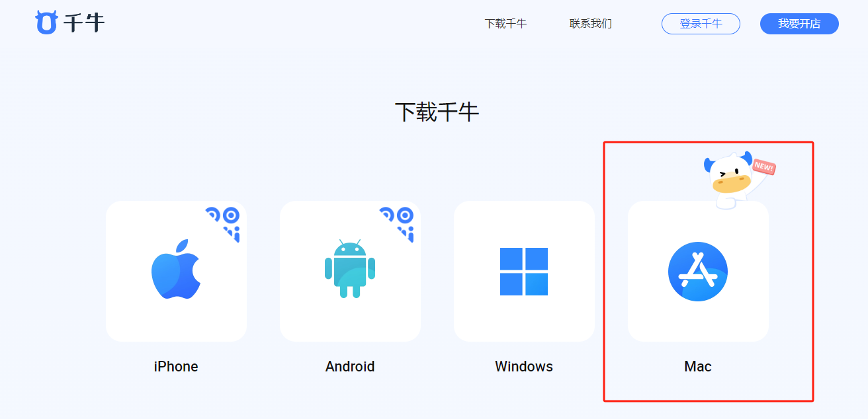
Task: Click the Qianniu bull logo icon
Action: (x=46, y=22)
